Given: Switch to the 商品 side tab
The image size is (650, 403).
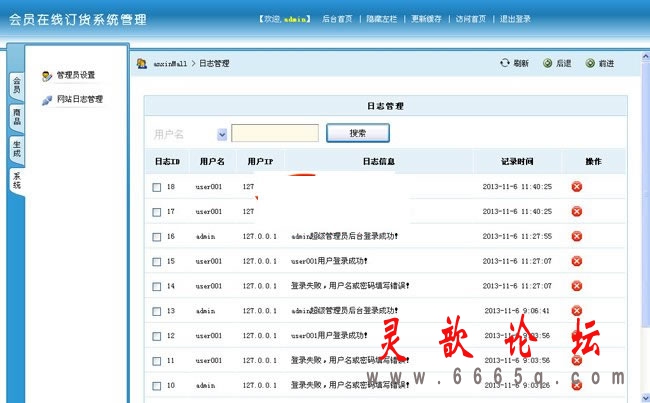Looking at the screenshot, I should click(17, 117).
